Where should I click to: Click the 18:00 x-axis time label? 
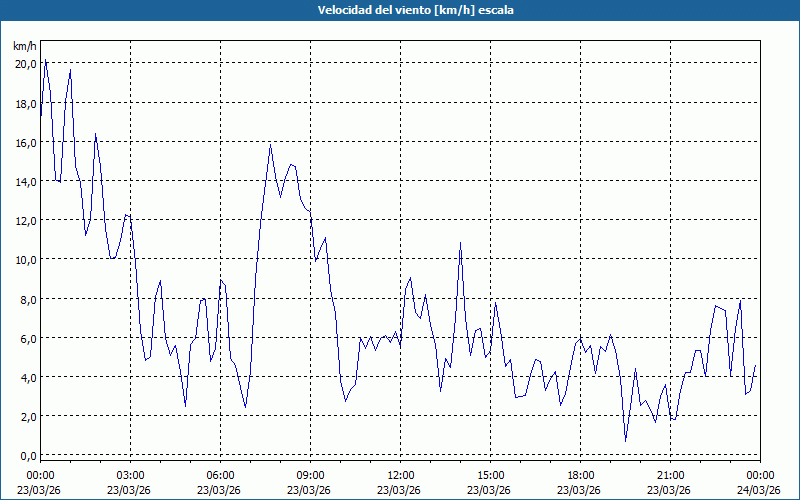click(x=580, y=475)
